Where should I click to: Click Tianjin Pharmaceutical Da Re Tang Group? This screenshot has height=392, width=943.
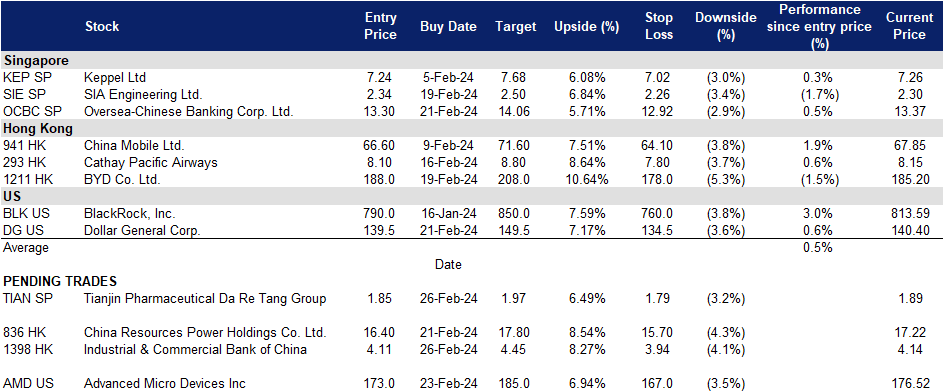[x=205, y=298]
